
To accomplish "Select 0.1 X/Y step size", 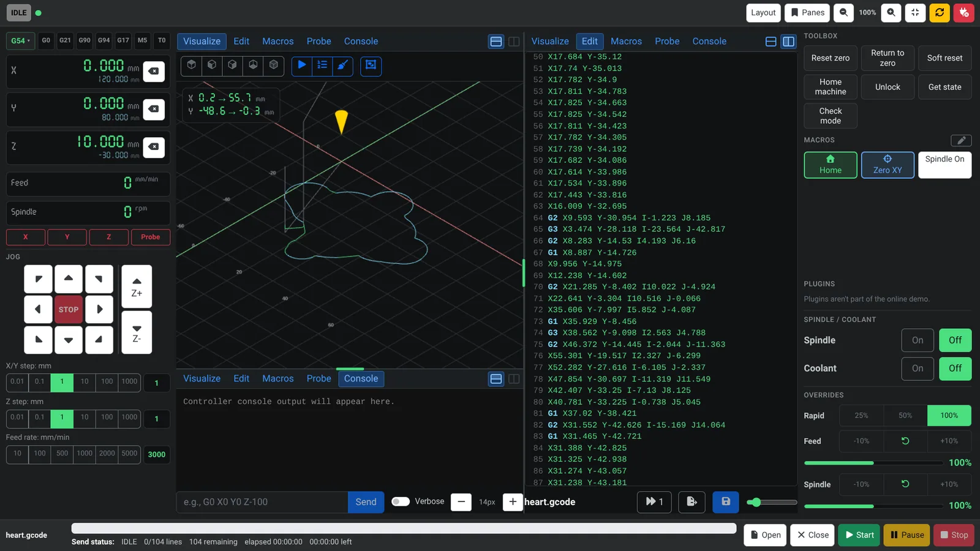I will tap(39, 383).
